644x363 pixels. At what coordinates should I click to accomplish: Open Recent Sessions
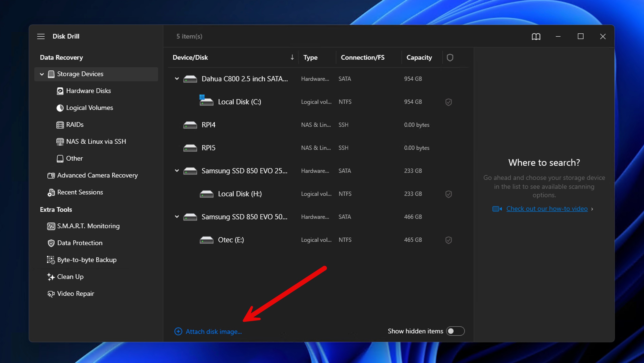pos(80,193)
